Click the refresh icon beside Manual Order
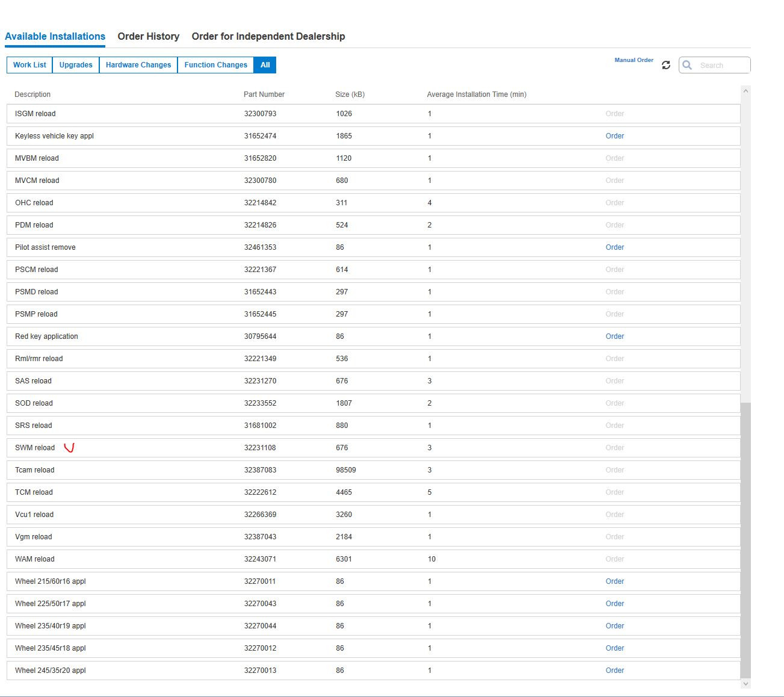The height and width of the screenshot is (697, 784). point(665,65)
